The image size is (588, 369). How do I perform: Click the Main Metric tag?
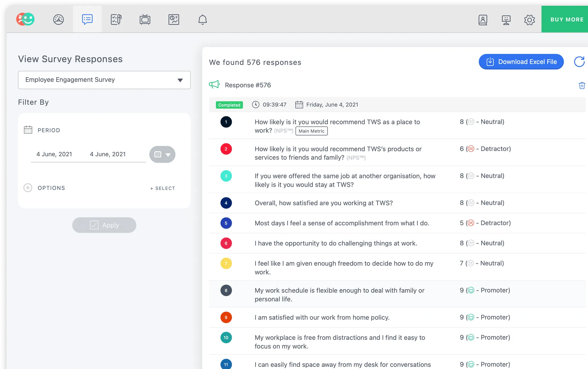[x=311, y=131]
